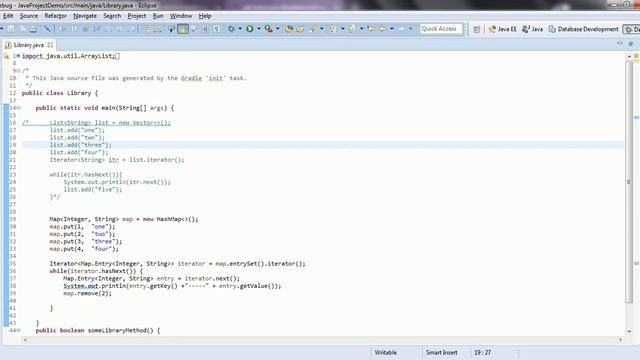Click the Resume debug icon
The width and height of the screenshot is (640, 360).
coord(62,29)
